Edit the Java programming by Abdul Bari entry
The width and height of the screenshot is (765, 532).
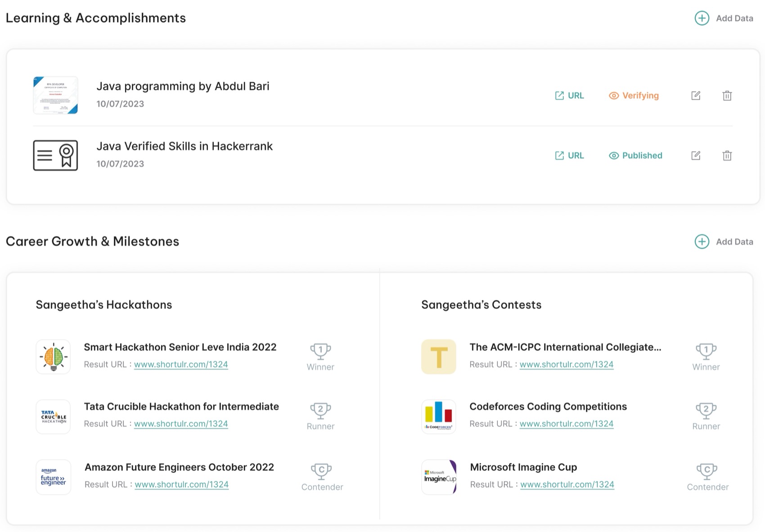pos(696,95)
